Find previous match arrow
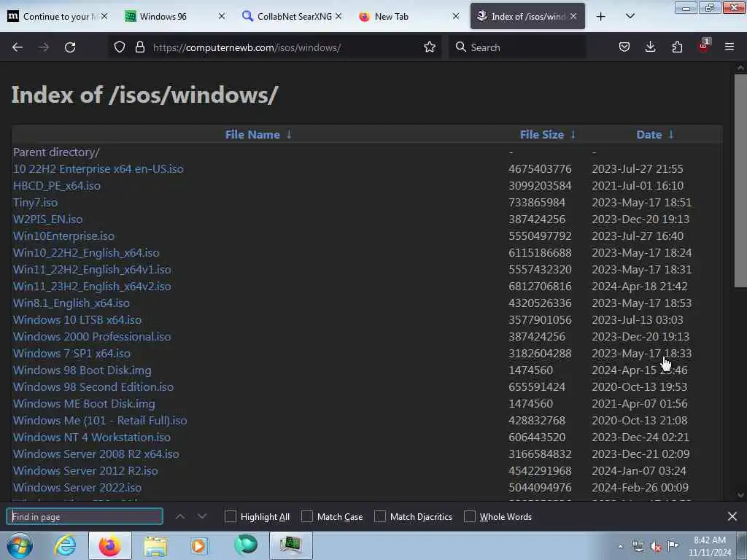Screen dimensions: 747x560 point(180,517)
